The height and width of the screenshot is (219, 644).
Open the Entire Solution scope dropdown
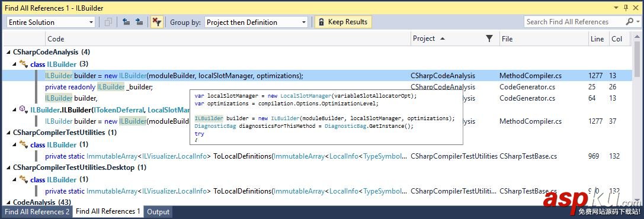point(51,22)
